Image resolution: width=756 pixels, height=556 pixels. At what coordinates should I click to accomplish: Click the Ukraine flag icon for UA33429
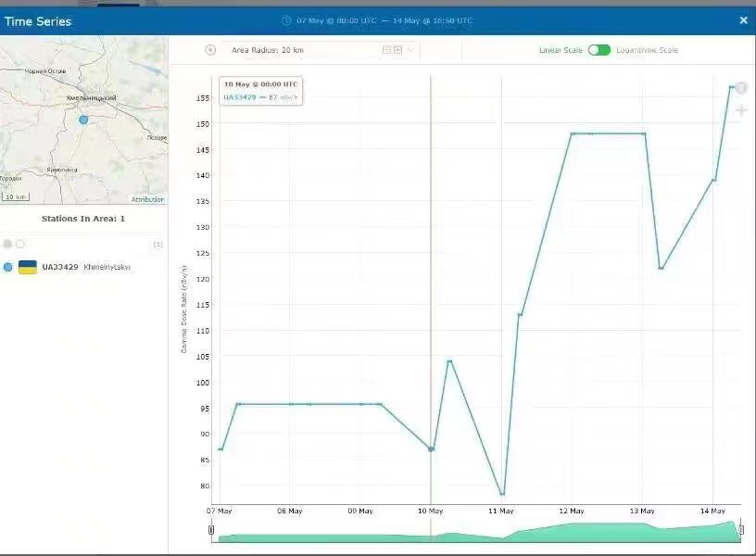tap(28, 267)
